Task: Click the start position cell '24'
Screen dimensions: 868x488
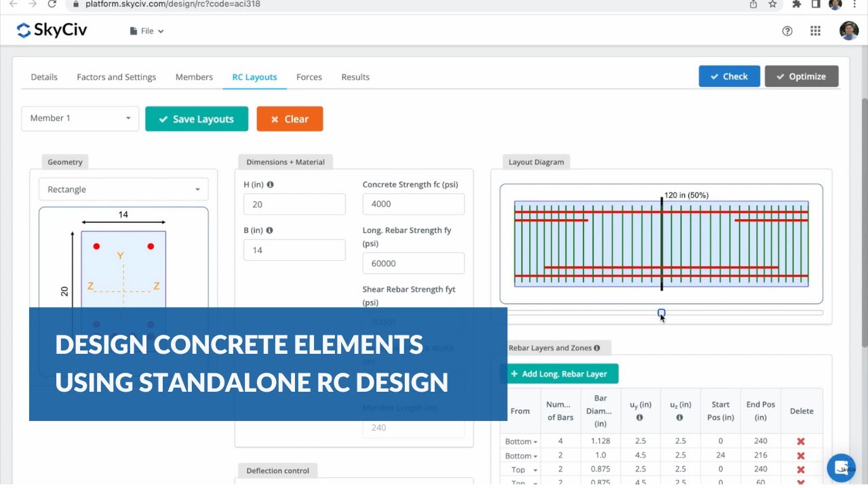Action: (720, 456)
